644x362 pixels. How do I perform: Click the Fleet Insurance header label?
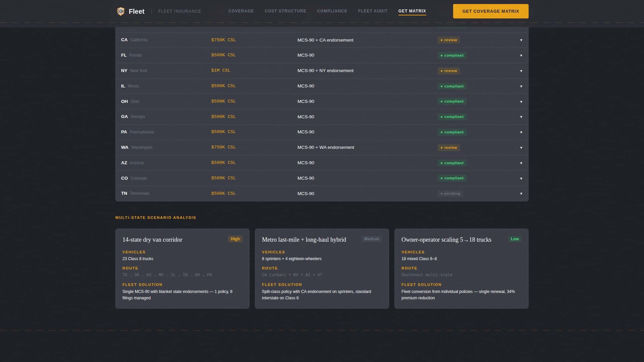pos(179,11)
